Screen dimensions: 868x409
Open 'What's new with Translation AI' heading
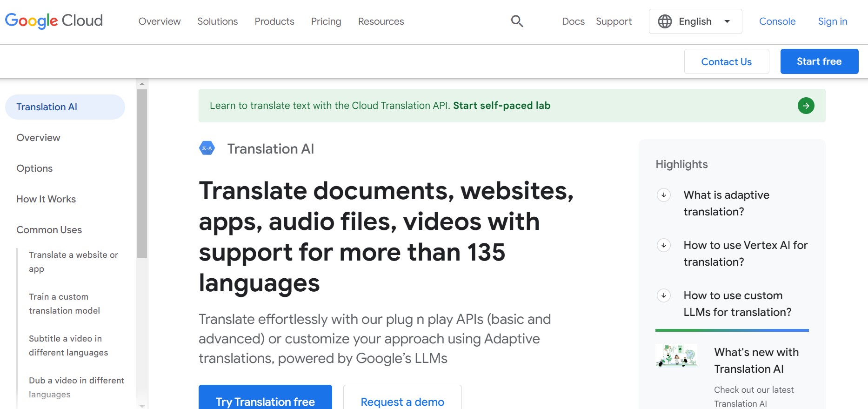pyautogui.click(x=756, y=361)
